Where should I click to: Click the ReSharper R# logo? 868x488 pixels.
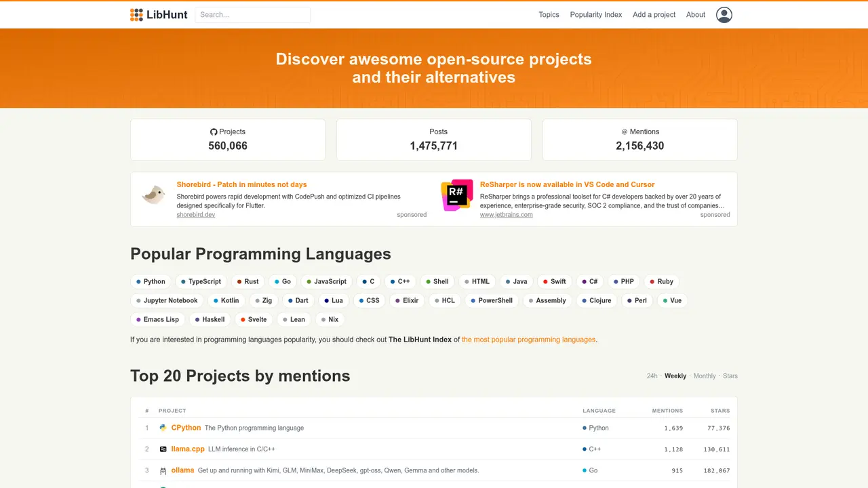tap(457, 195)
